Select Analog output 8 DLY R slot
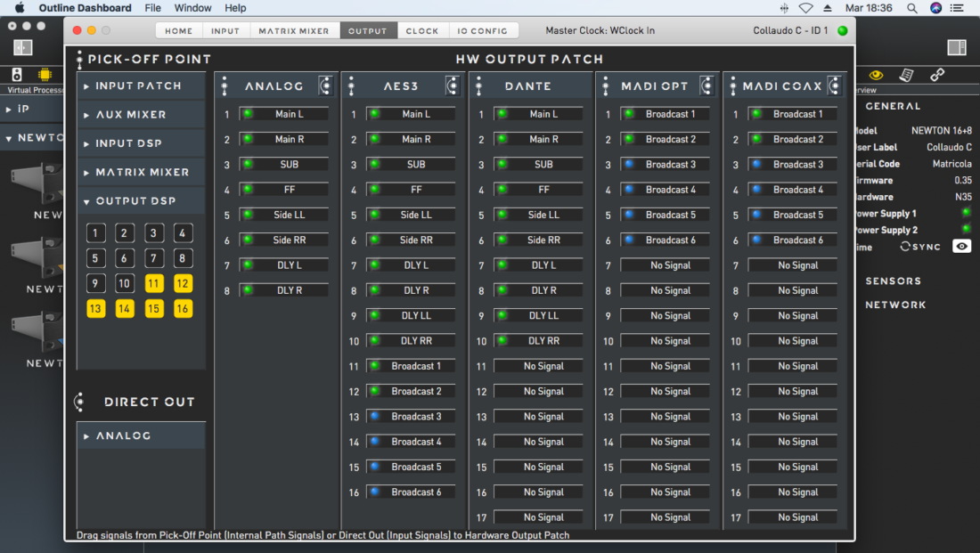Image resolution: width=980 pixels, height=553 pixels. (x=283, y=290)
